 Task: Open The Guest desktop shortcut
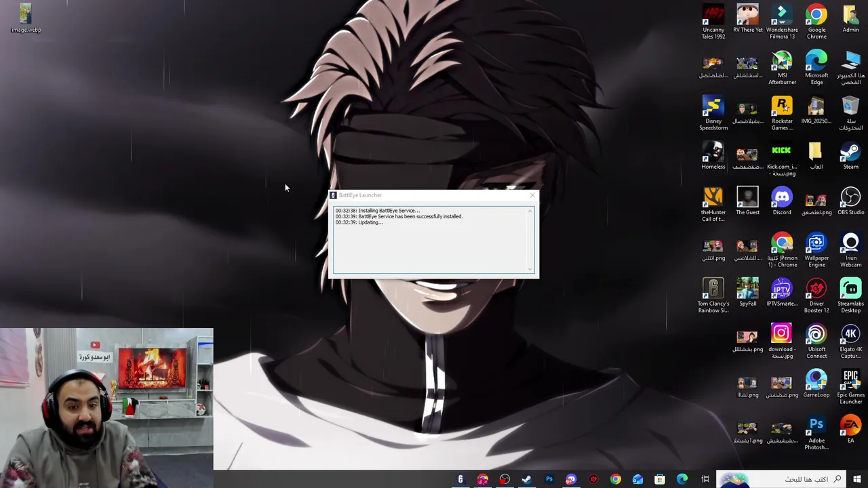pyautogui.click(x=747, y=201)
